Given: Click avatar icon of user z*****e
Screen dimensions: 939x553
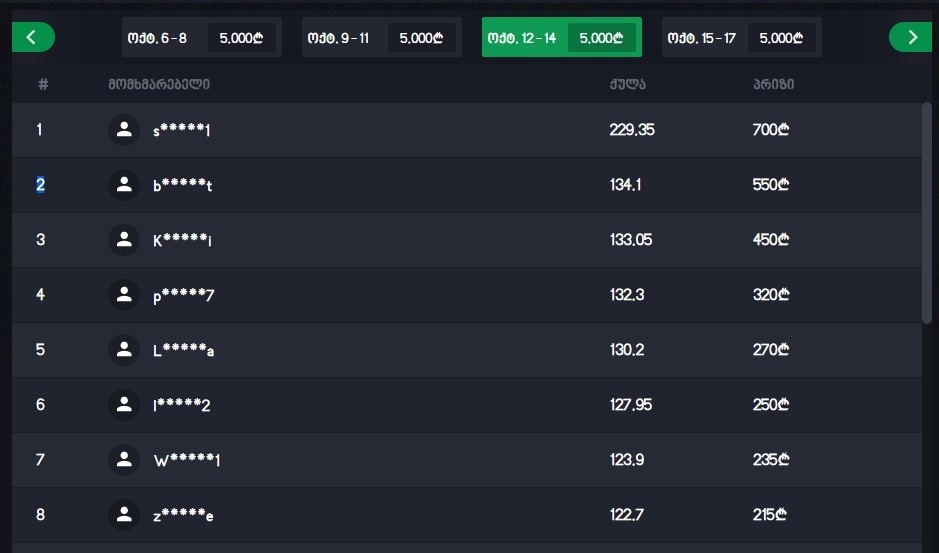Looking at the screenshot, I should tap(124, 515).
